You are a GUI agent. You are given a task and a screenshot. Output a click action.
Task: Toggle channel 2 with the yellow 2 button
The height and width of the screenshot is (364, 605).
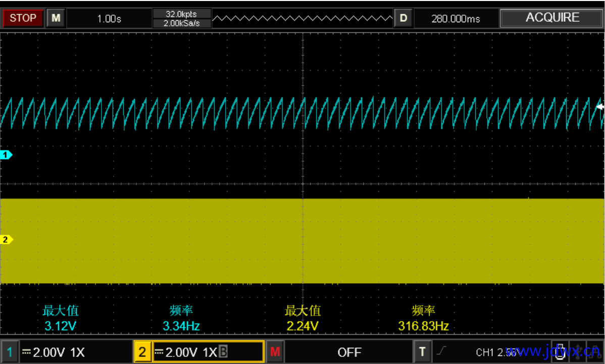pyautogui.click(x=142, y=352)
